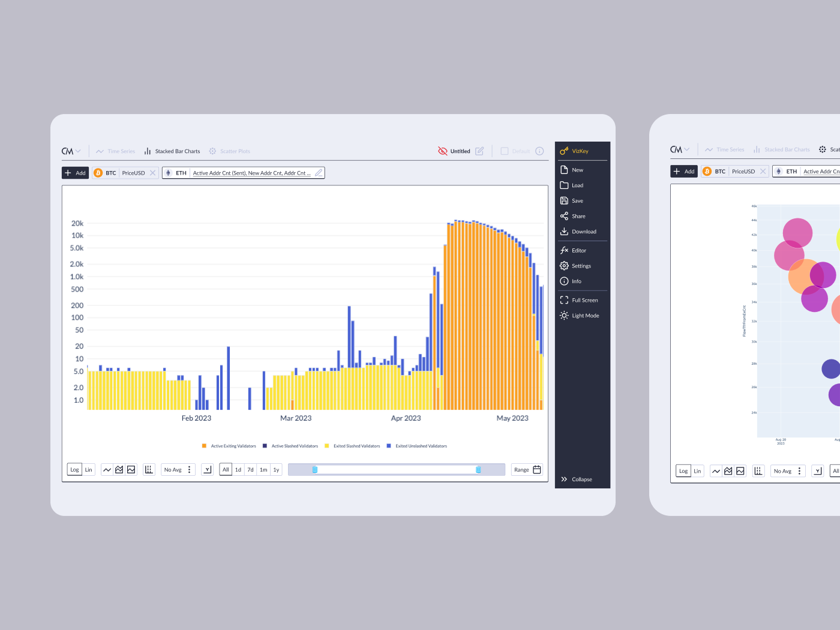
Task: Click the Y-axis settings icon in right window
Action: [x=817, y=471]
